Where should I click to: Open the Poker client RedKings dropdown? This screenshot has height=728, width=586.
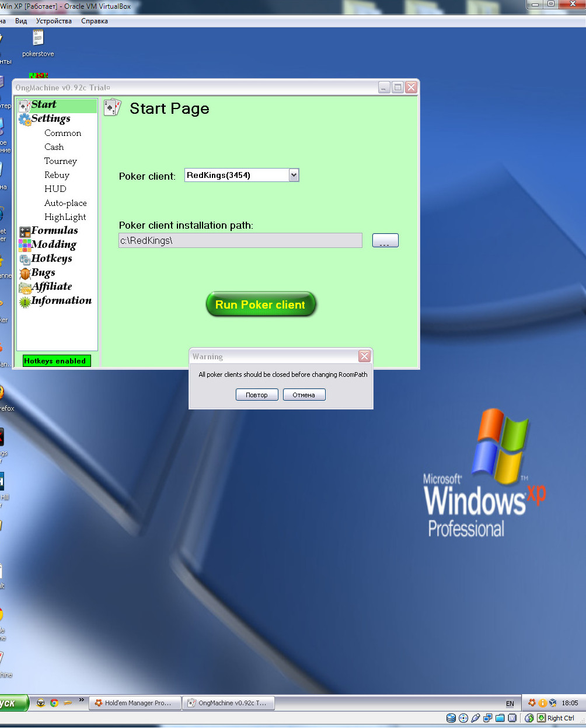[294, 175]
